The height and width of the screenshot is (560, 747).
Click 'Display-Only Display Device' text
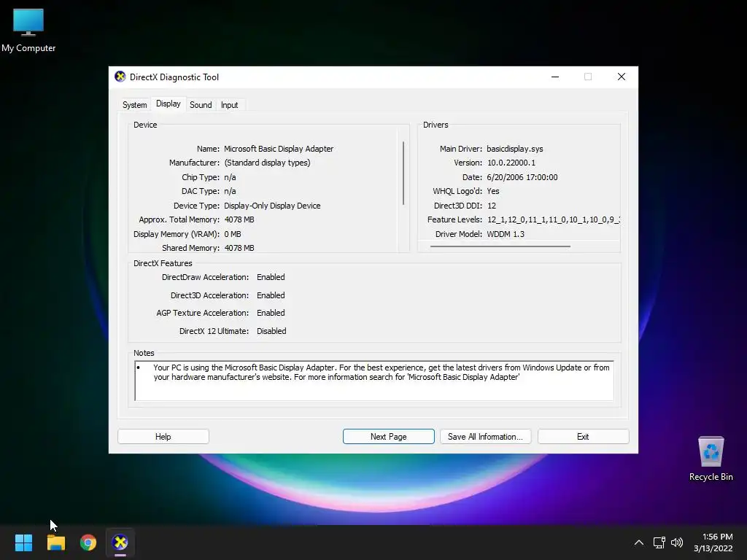coord(272,206)
